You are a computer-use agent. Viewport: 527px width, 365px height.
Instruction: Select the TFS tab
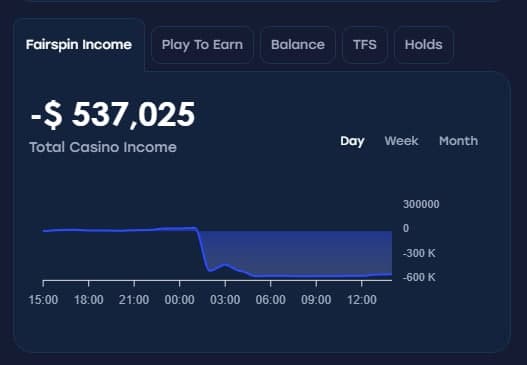365,45
